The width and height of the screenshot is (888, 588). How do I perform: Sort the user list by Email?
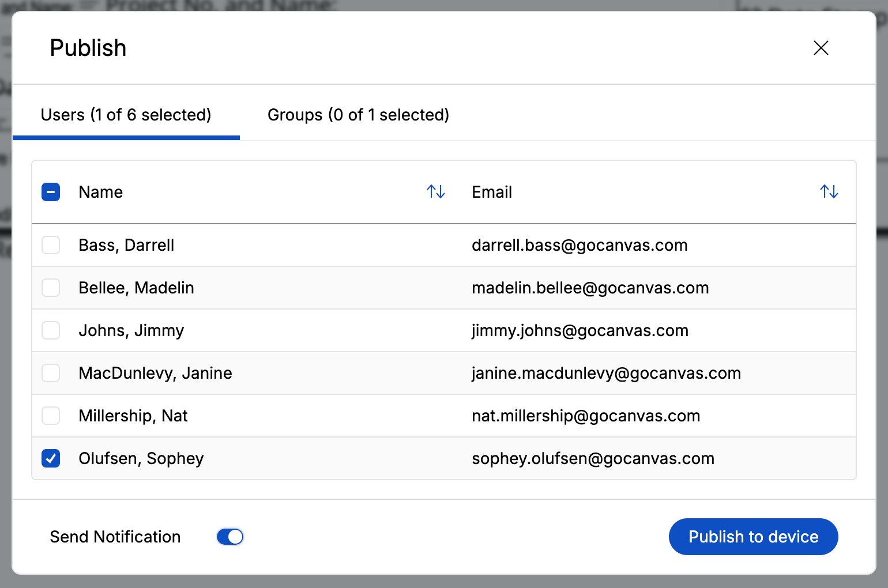click(x=829, y=191)
